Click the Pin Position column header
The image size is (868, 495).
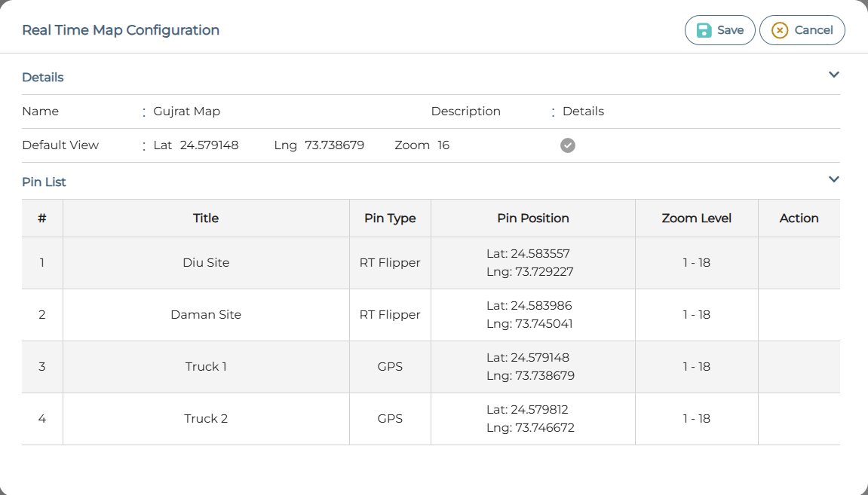[x=532, y=218]
